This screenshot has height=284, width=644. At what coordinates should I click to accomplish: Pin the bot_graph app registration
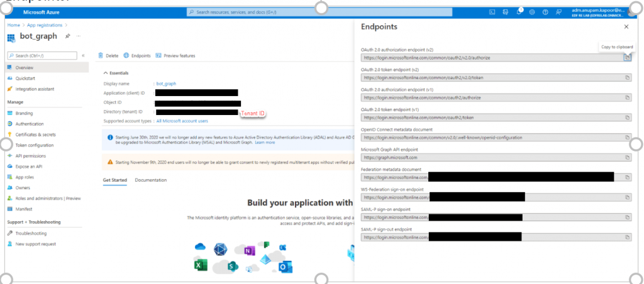point(68,36)
